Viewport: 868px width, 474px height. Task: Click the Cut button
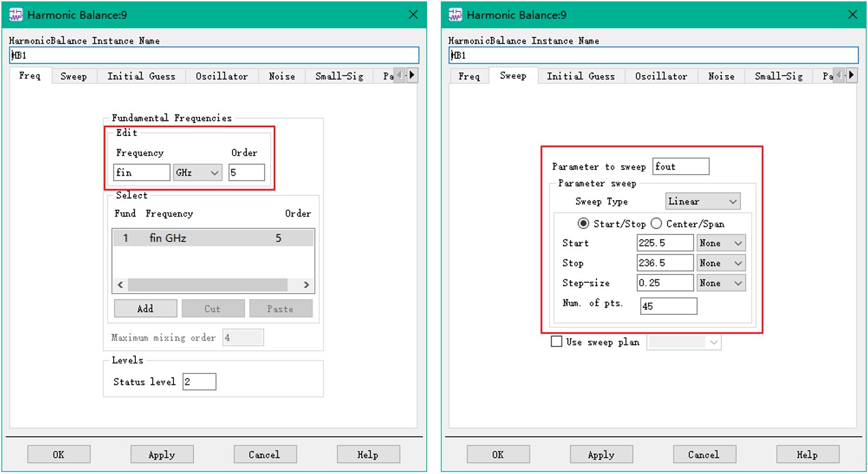213,309
